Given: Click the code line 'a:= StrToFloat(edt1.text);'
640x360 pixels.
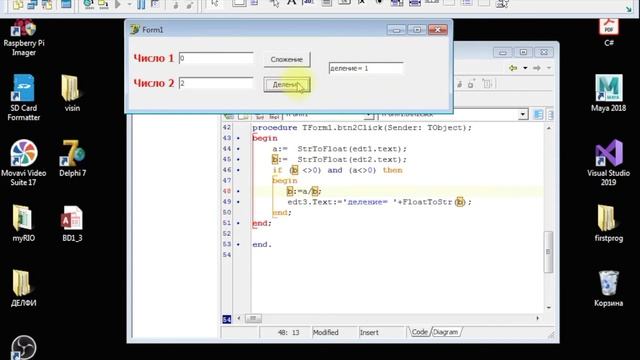Looking at the screenshot, I should pos(340,149).
